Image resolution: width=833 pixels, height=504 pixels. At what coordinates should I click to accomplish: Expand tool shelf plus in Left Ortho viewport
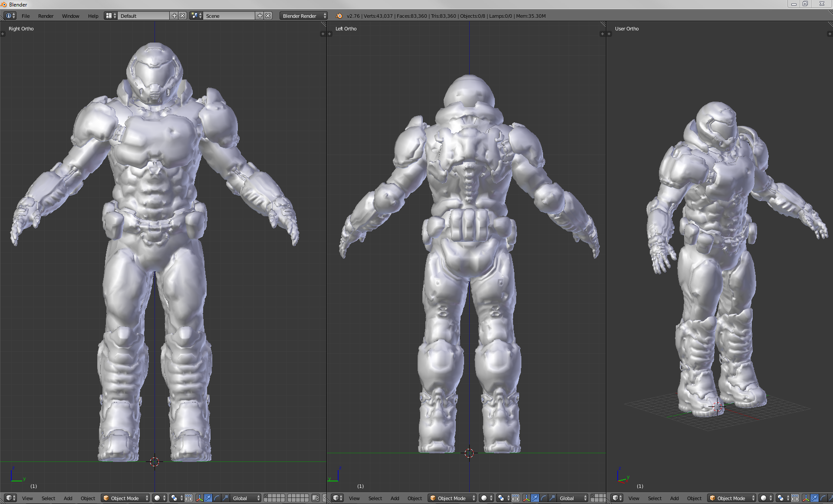pyautogui.click(x=329, y=34)
